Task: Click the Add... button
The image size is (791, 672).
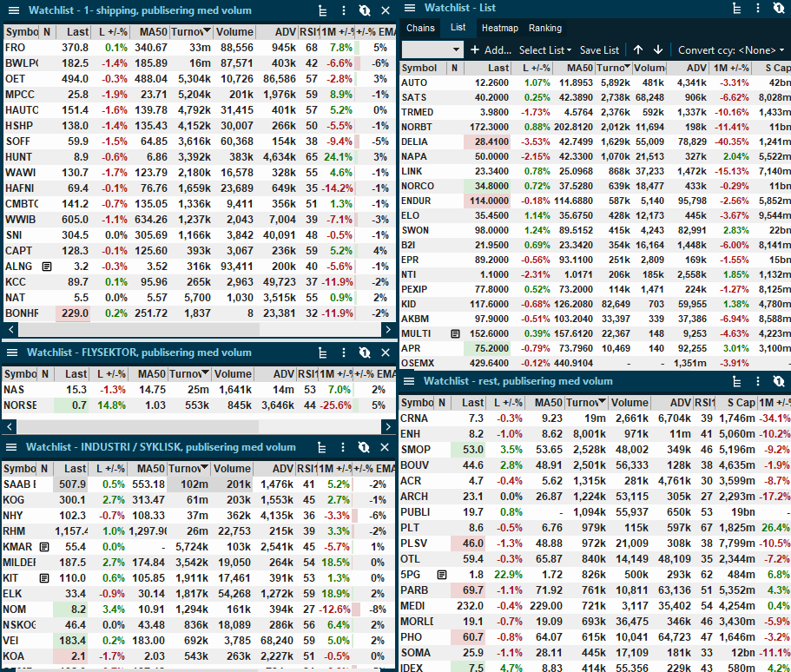Action: [x=491, y=50]
